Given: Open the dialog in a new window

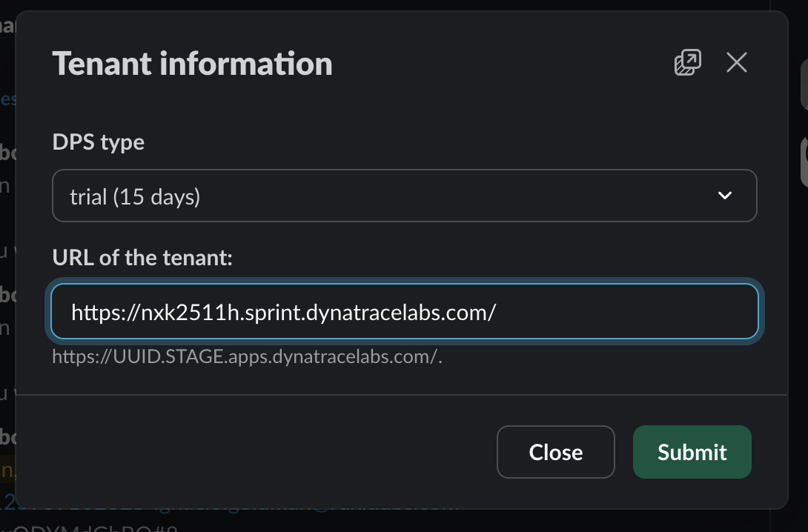Looking at the screenshot, I should coord(687,63).
